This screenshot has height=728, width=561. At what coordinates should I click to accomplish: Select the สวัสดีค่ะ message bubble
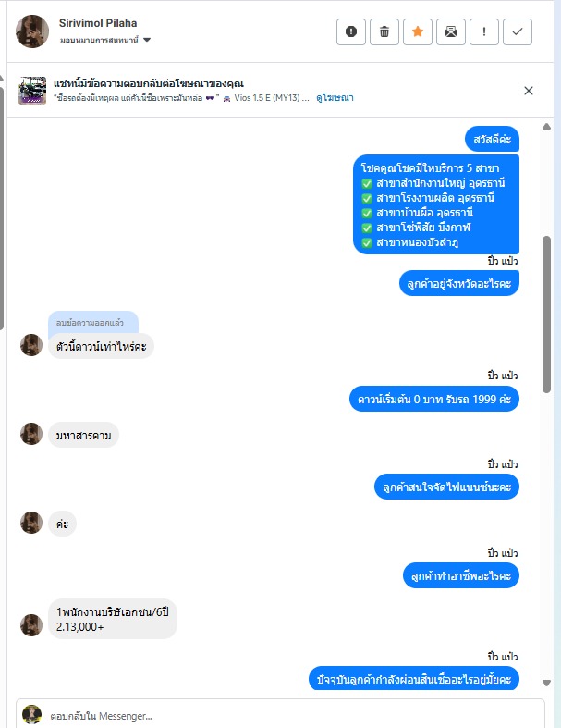point(492,139)
